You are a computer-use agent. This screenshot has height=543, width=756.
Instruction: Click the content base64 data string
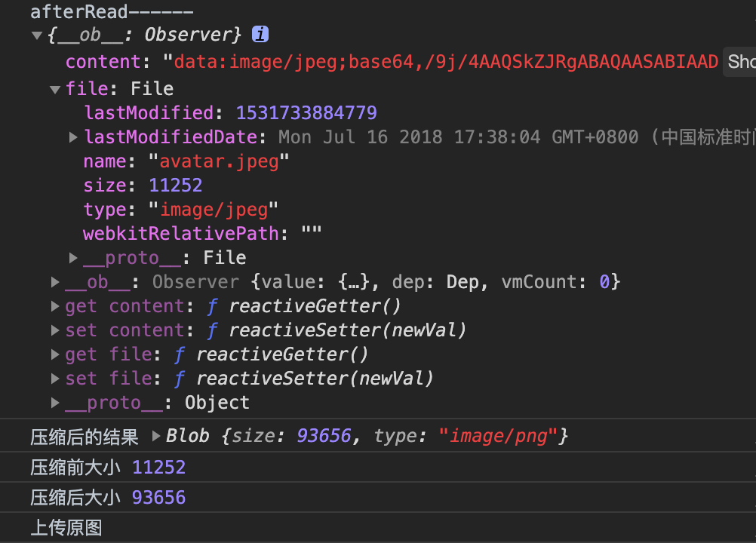(446, 62)
